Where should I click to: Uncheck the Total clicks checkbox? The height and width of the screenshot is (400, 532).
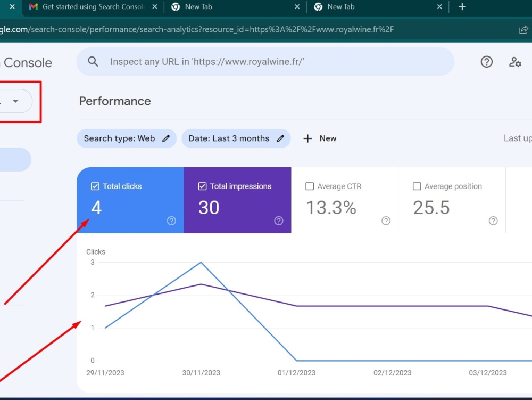click(x=95, y=186)
